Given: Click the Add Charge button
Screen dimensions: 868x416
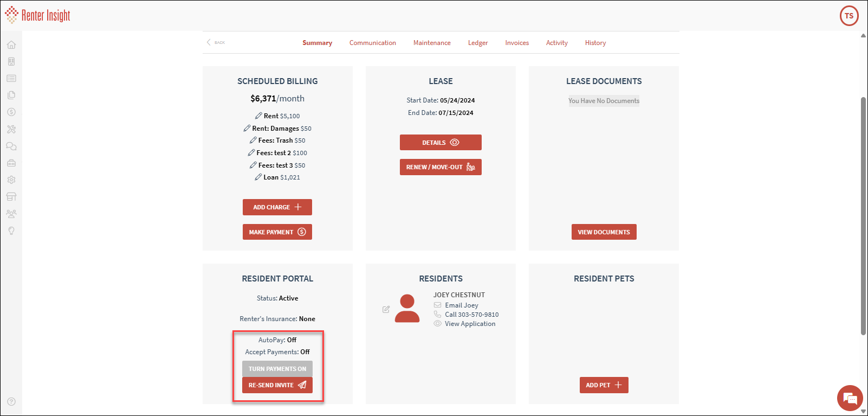Looking at the screenshot, I should [277, 207].
